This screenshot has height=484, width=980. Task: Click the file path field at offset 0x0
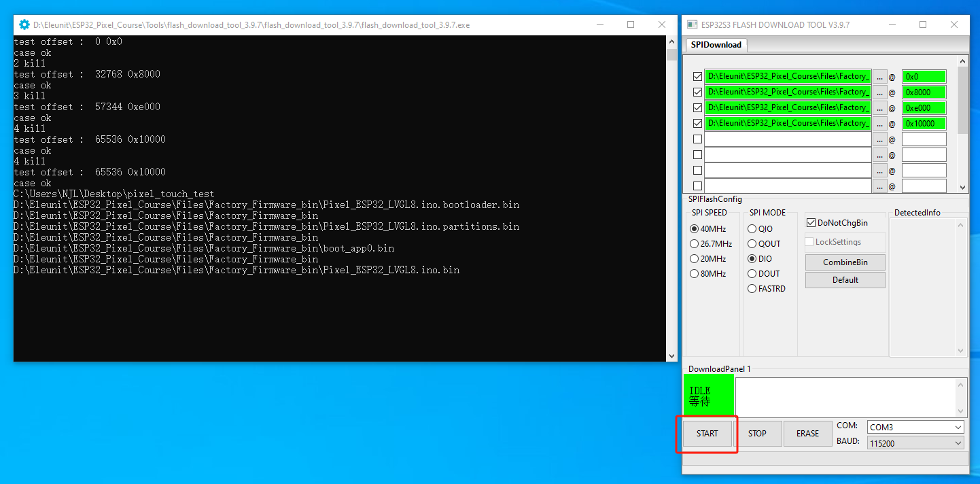click(788, 77)
